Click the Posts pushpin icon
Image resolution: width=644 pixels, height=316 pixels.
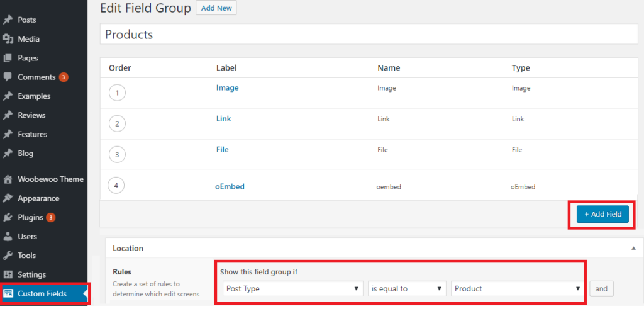pos(8,20)
